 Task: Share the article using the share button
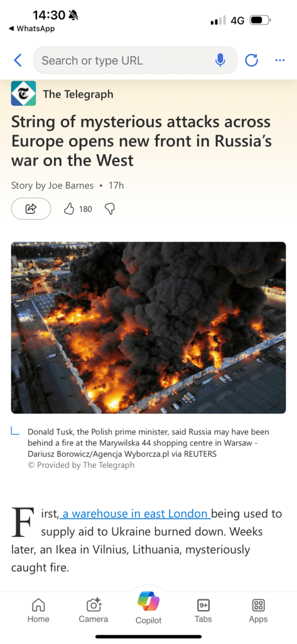(31, 209)
